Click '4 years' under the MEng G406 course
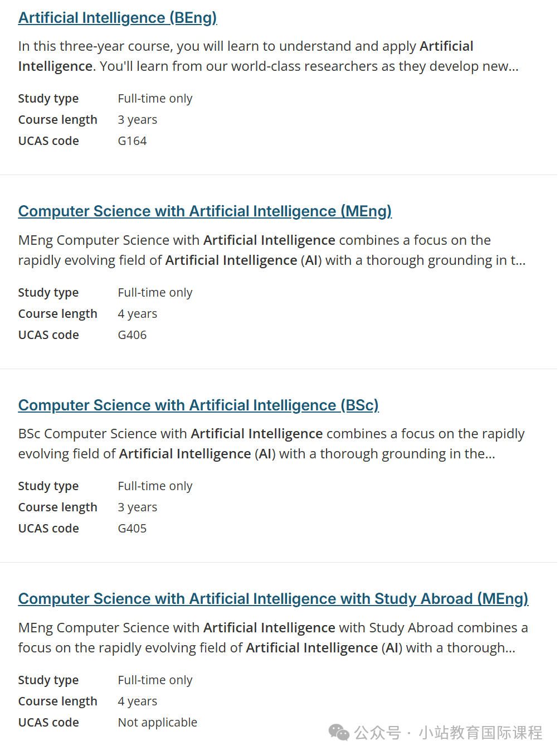The width and height of the screenshot is (560, 755). (x=138, y=314)
